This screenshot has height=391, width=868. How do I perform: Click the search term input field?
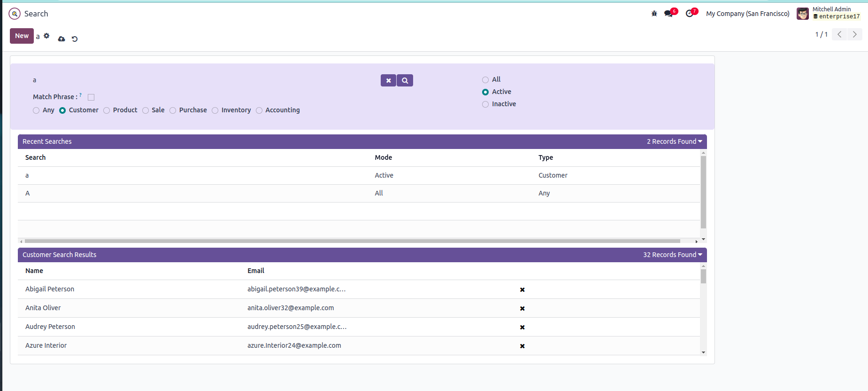204,80
